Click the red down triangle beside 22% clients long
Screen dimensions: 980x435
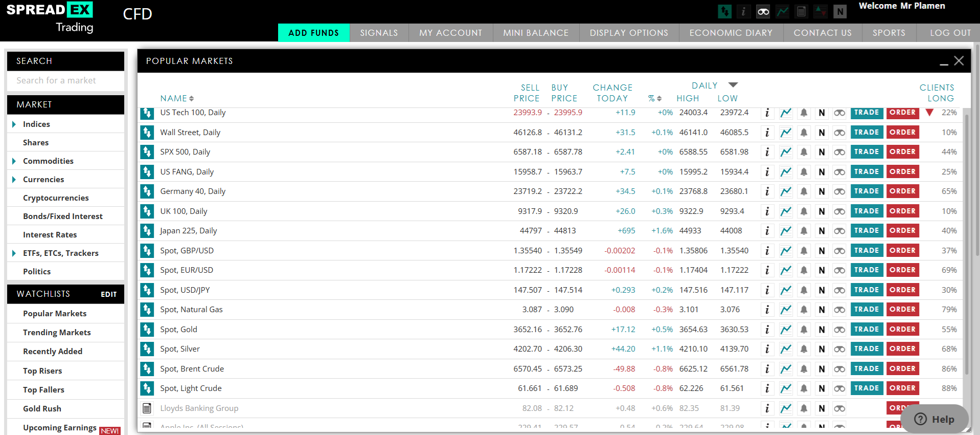tap(929, 113)
